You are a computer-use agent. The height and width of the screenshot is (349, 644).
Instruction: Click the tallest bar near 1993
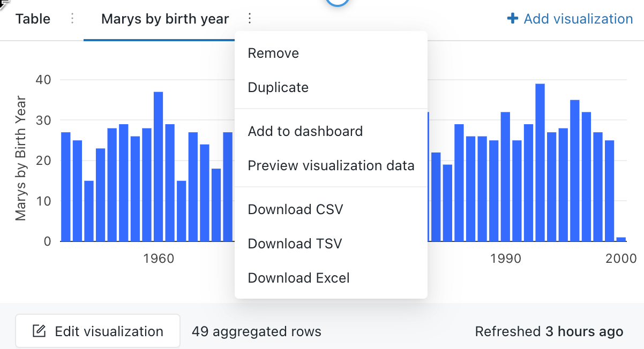click(540, 161)
